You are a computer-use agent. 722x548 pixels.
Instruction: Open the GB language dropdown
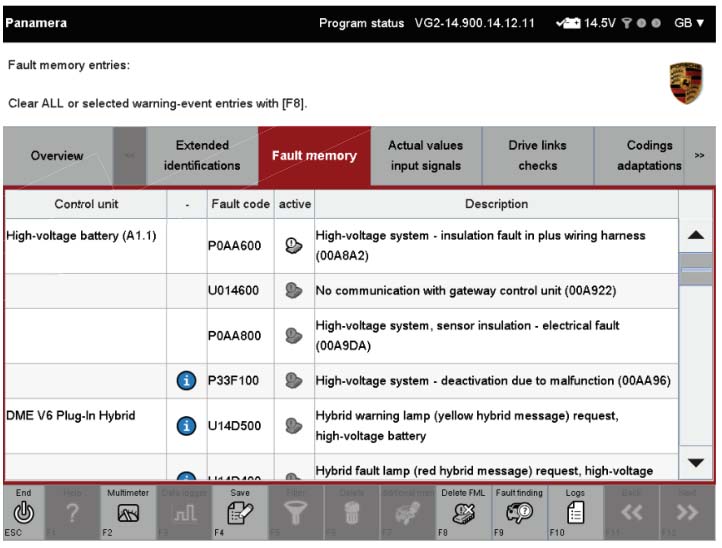click(x=689, y=23)
